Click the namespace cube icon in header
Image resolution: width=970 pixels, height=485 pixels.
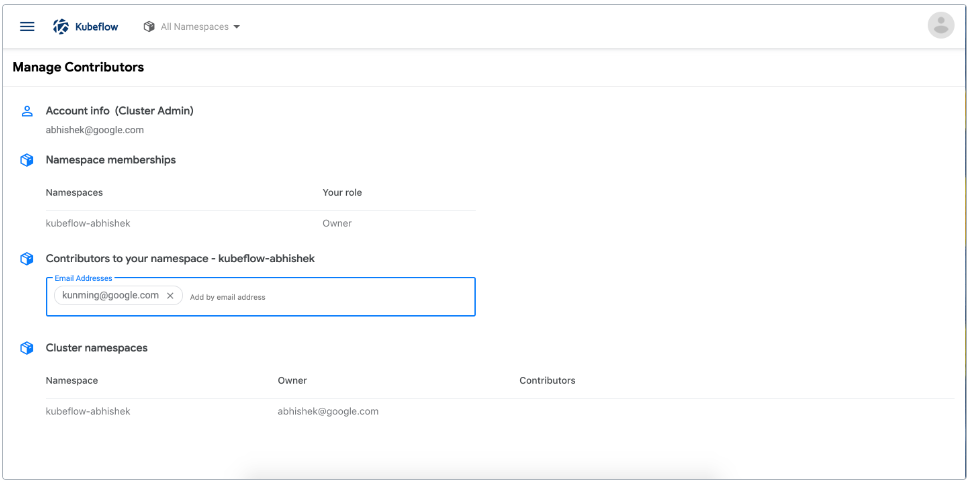149,27
